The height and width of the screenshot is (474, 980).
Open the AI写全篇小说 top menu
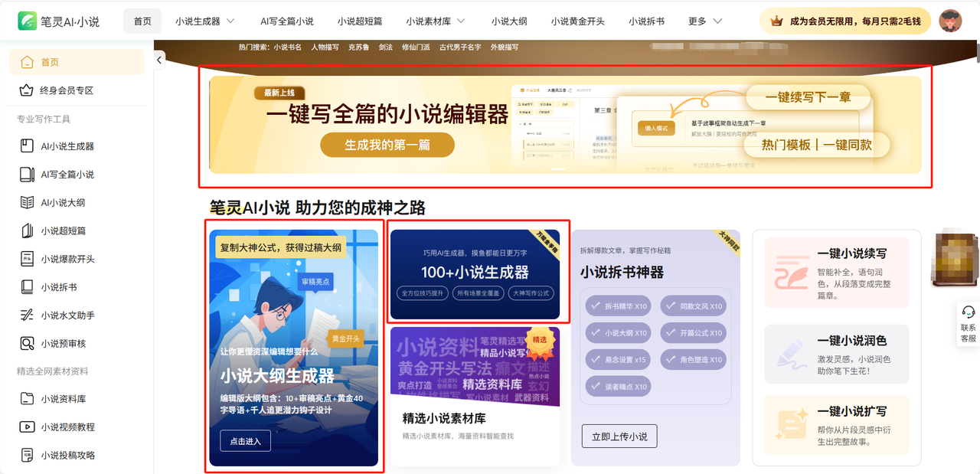click(287, 21)
